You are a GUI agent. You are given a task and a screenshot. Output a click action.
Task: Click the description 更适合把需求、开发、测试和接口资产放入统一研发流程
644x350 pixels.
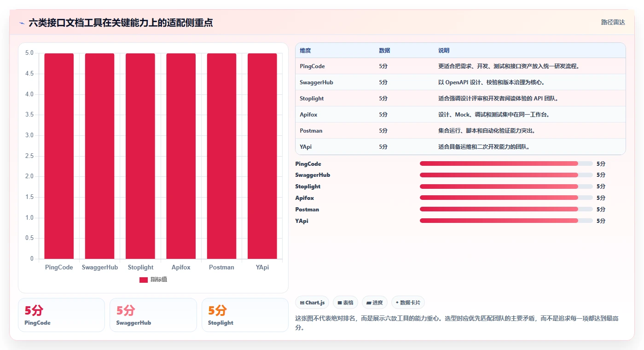click(508, 66)
